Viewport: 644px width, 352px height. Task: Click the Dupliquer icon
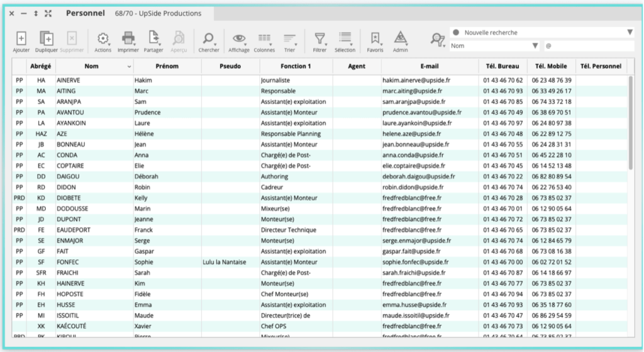[x=47, y=39]
